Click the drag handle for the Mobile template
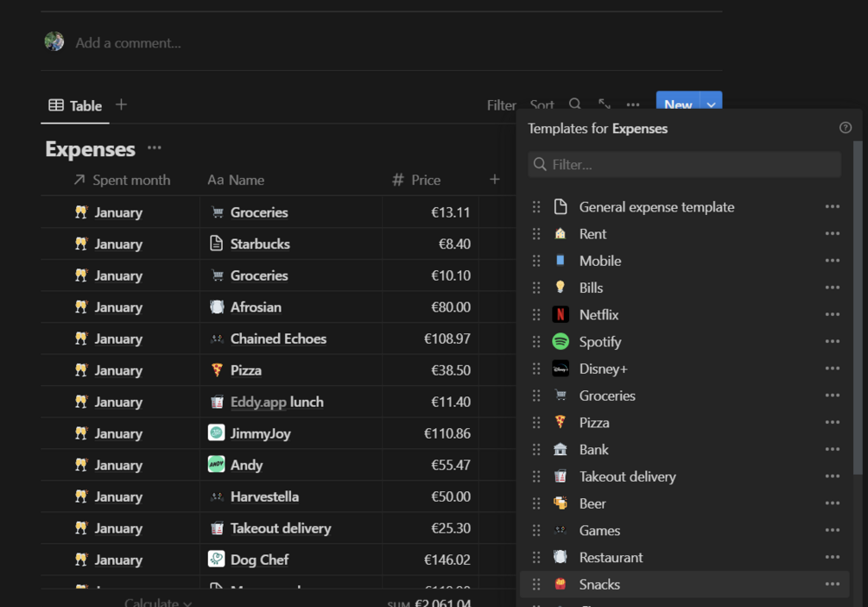This screenshot has width=868, height=607. point(535,261)
